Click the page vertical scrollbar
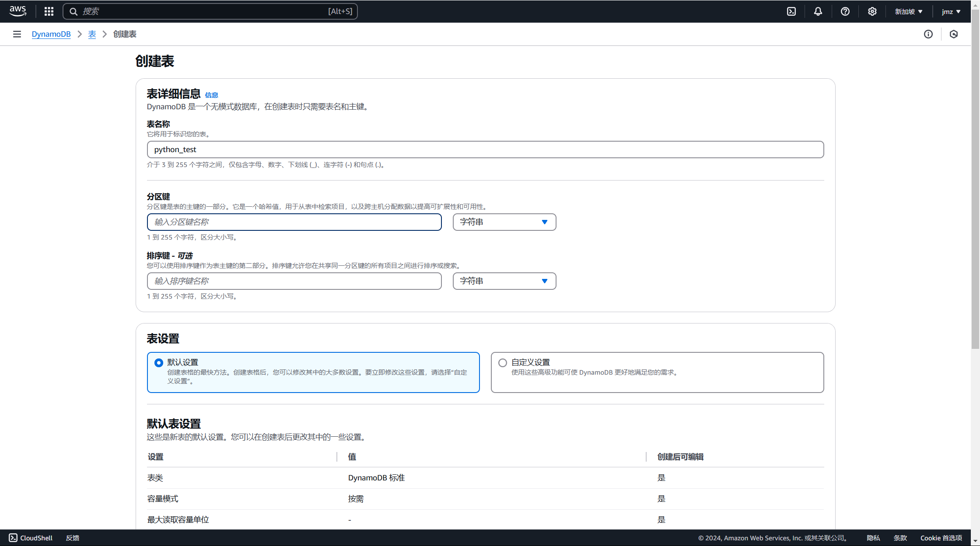 point(975,179)
